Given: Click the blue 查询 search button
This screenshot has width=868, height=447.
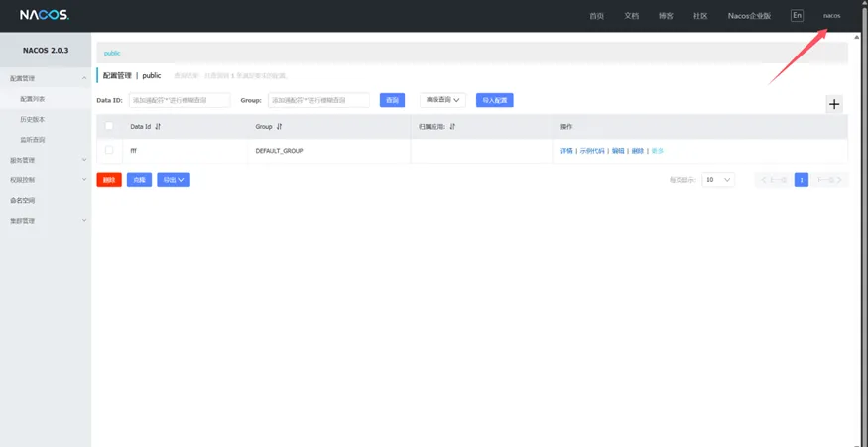Looking at the screenshot, I should [392, 100].
